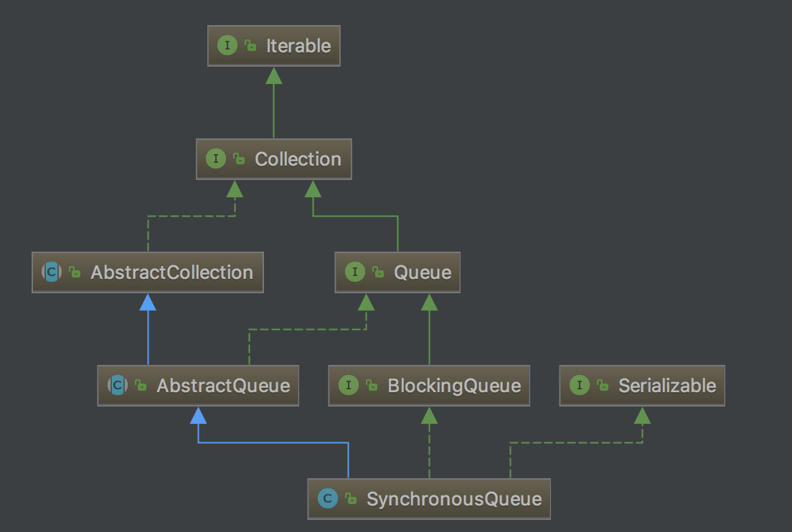Click the public lock icon on SynchronousQueue
The width and height of the screenshot is (792, 532).
tap(351, 499)
